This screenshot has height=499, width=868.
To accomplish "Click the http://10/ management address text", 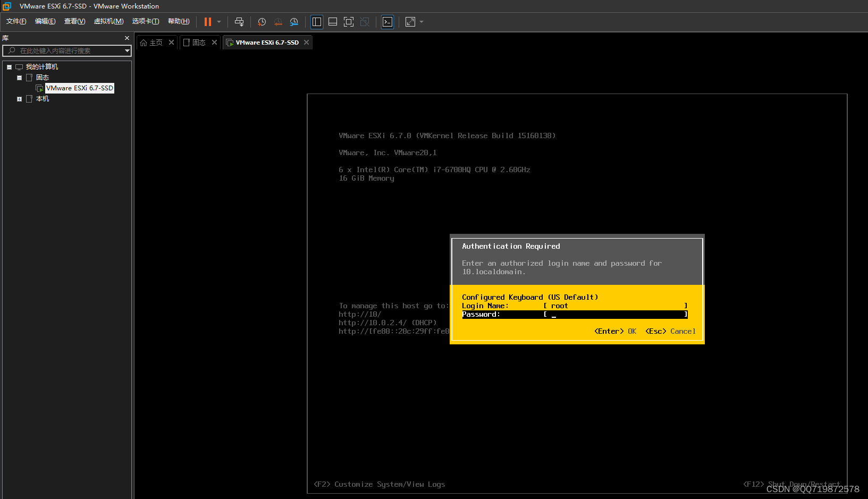I will point(360,314).
